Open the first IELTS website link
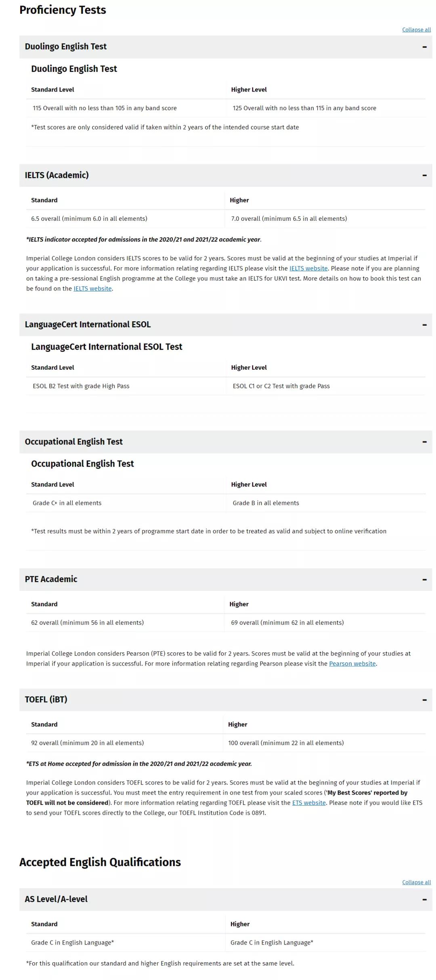The width and height of the screenshot is (436, 980). [308, 268]
